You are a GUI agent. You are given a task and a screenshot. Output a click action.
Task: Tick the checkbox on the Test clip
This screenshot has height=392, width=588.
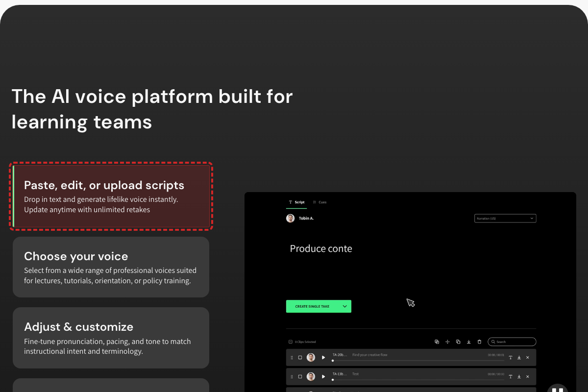pos(300,376)
